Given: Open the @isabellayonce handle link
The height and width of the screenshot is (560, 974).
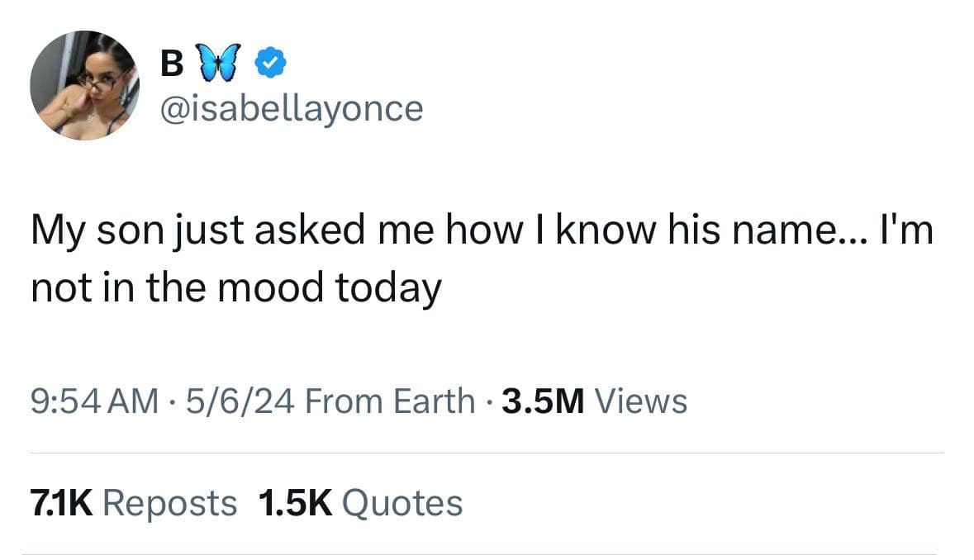Looking at the screenshot, I should click(289, 108).
